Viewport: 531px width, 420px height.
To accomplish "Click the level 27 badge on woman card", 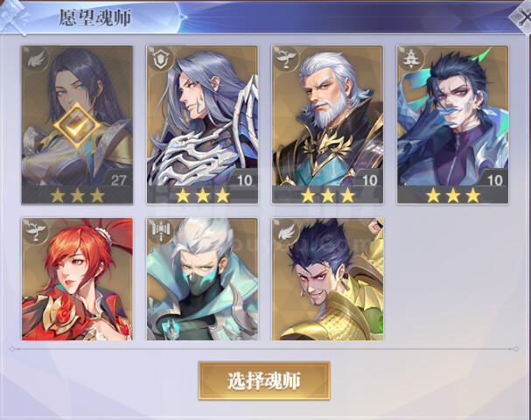I will [x=118, y=180].
